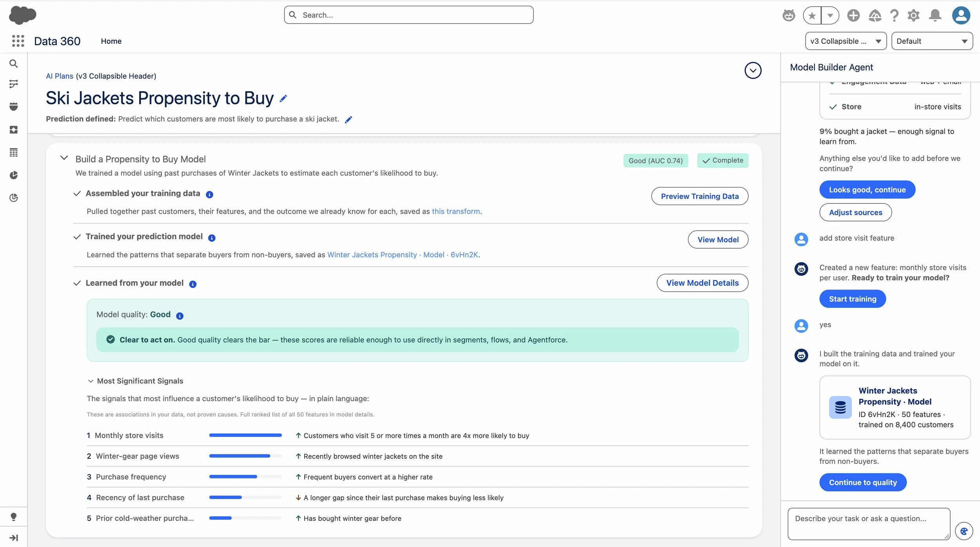Open the Help question mark icon
The height and width of the screenshot is (547, 980).
point(894,15)
